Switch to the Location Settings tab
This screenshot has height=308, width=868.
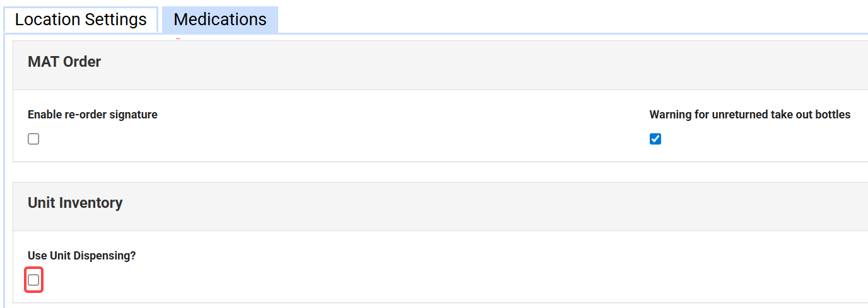81,20
